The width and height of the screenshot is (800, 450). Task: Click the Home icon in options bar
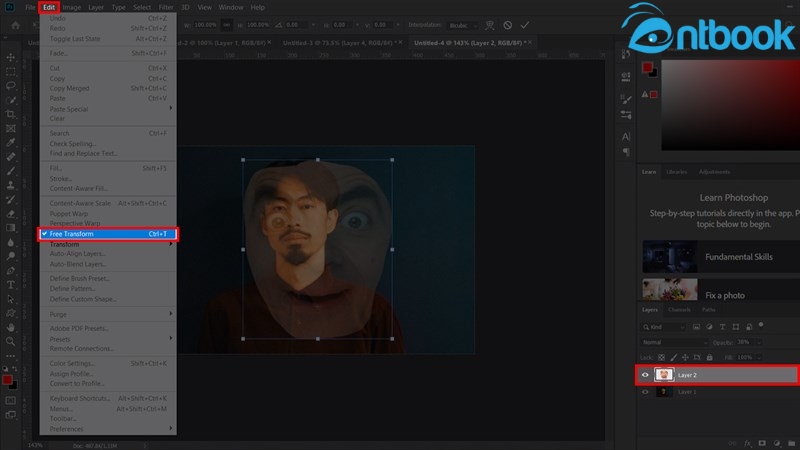(x=15, y=25)
